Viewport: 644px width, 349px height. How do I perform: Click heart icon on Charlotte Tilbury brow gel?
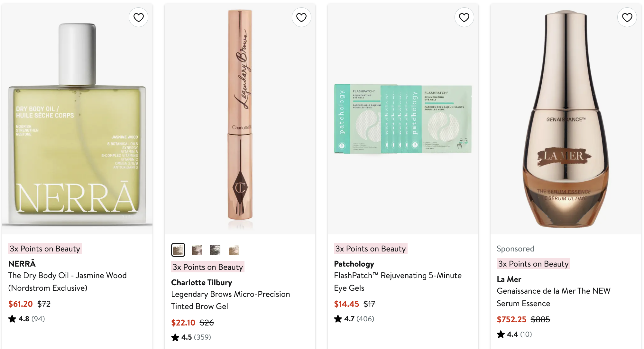301,17
